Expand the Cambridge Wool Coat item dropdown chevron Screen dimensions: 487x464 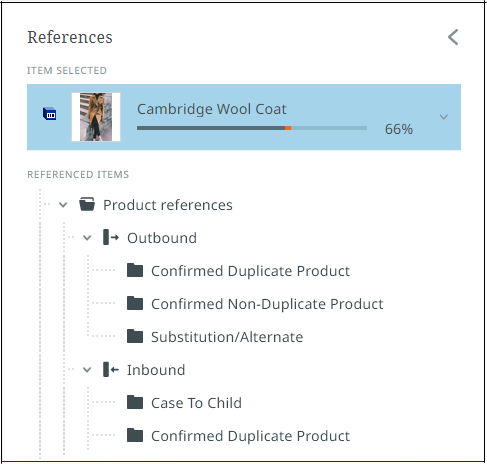coord(444,117)
